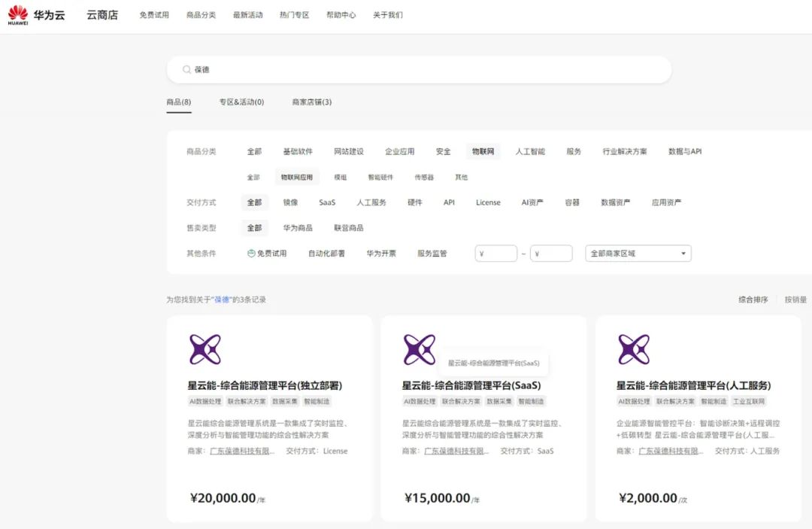Open 帮助中心 in the top navigation

(341, 14)
